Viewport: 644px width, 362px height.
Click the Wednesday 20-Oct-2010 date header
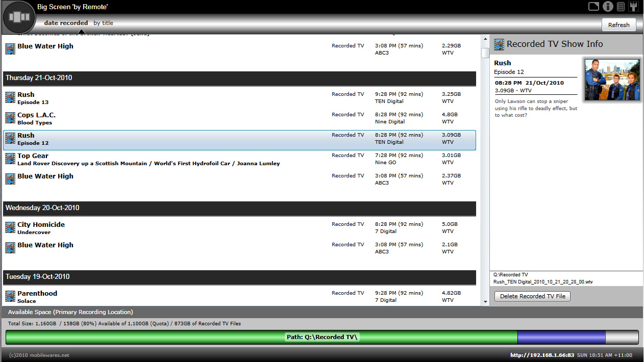239,208
